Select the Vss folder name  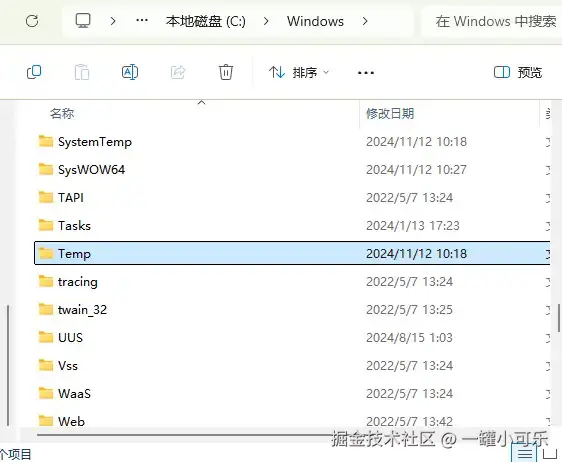click(x=68, y=366)
